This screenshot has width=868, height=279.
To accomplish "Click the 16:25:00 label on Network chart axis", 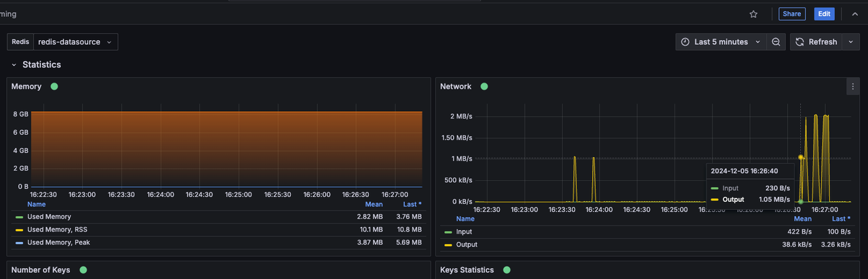I will click(x=674, y=210).
